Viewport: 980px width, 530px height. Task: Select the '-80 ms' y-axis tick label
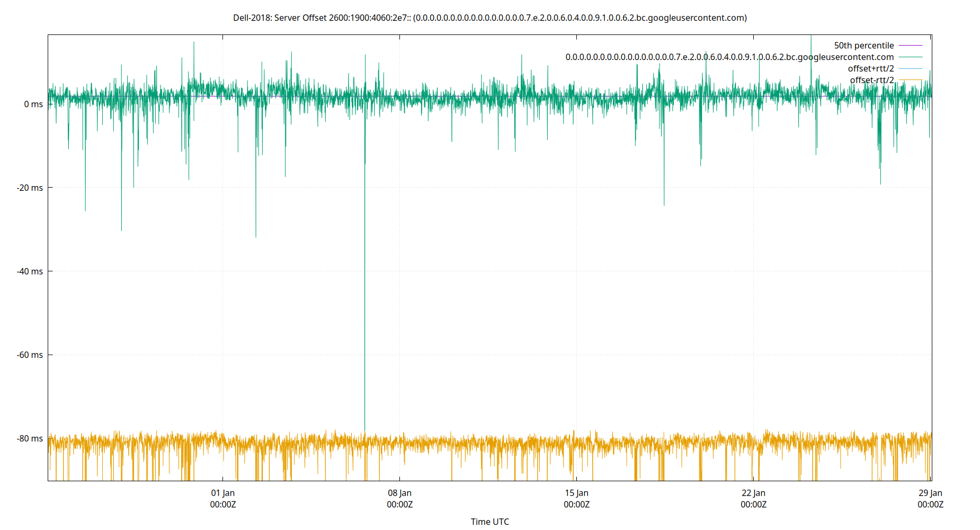click(x=30, y=439)
